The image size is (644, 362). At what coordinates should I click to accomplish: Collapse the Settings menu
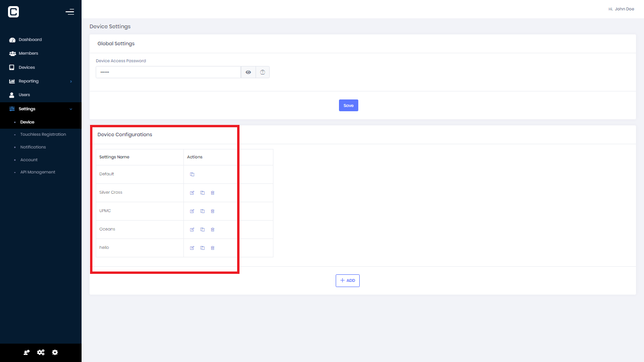pos(27,108)
